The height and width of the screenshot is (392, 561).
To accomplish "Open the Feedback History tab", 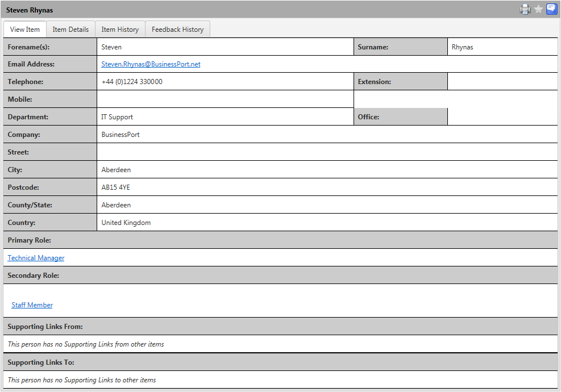I will tap(177, 30).
